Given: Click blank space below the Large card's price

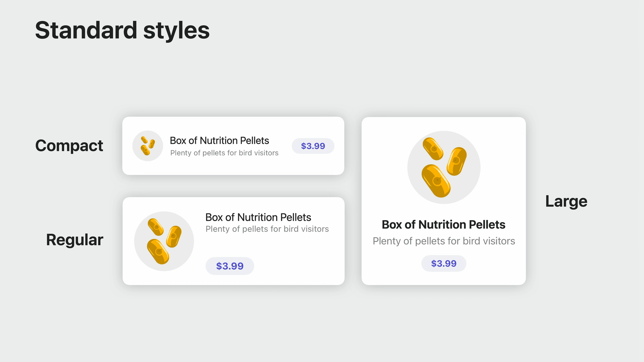Looking at the screenshot, I should click(x=444, y=279).
